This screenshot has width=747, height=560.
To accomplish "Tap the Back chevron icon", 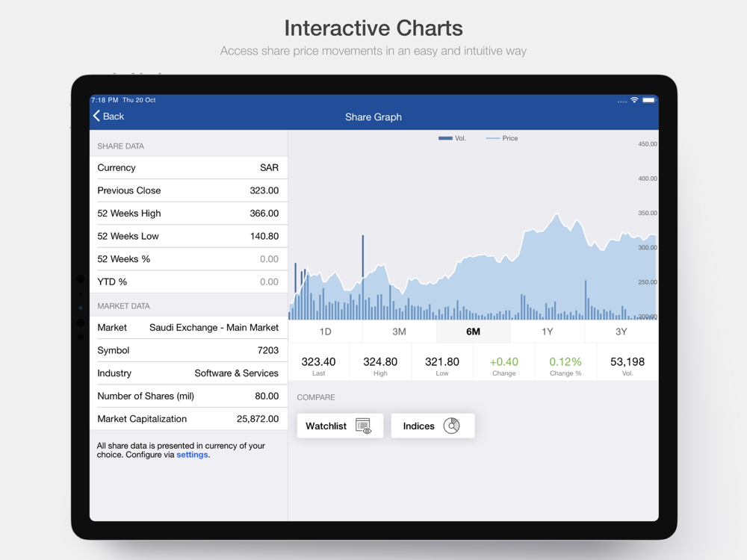I will coord(96,116).
